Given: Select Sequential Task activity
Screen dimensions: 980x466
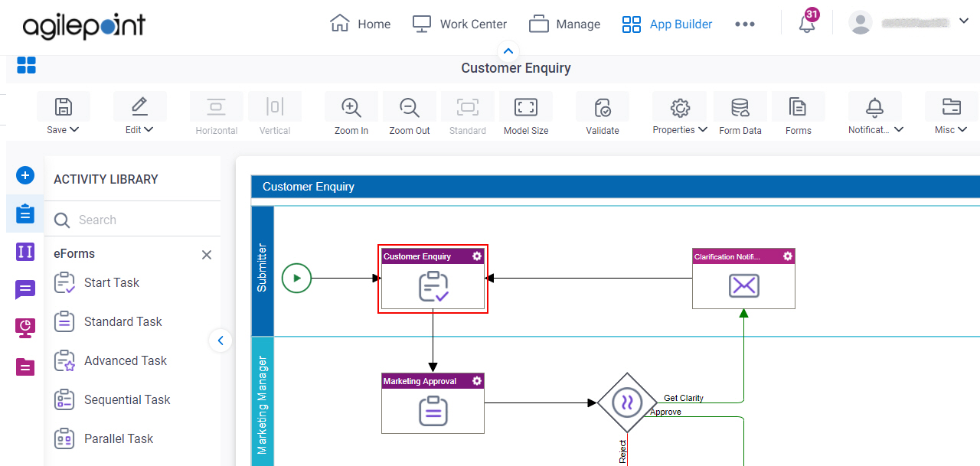Looking at the screenshot, I should (112, 399).
